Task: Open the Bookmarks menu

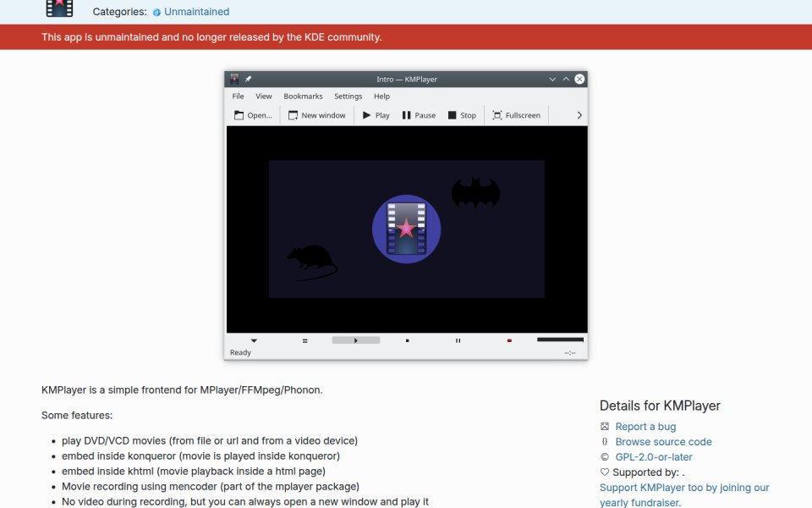Action: (303, 96)
